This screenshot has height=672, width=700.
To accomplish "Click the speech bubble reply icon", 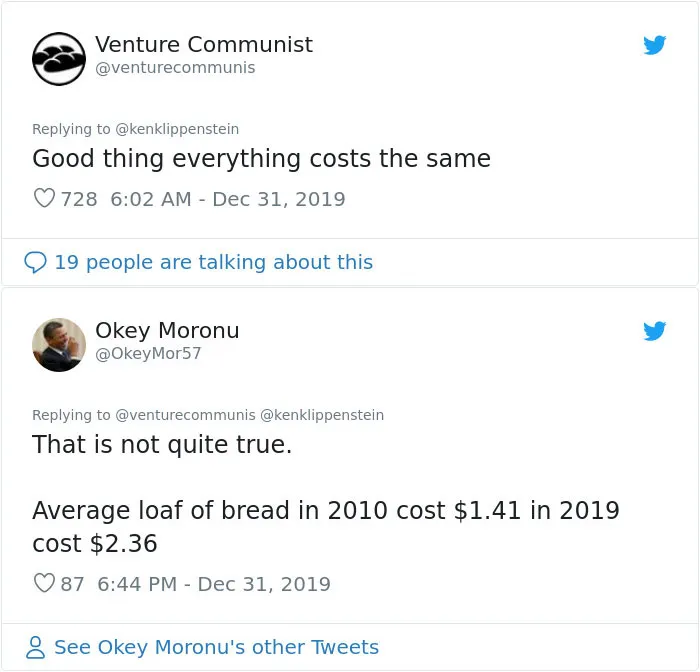I will (x=35, y=262).
